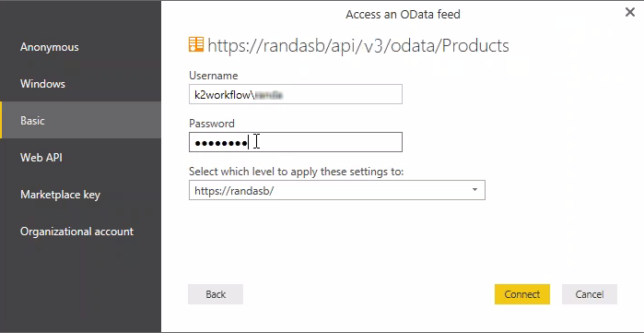The image size is (644, 333).
Task: Click the Password field label
Action: [212, 124]
